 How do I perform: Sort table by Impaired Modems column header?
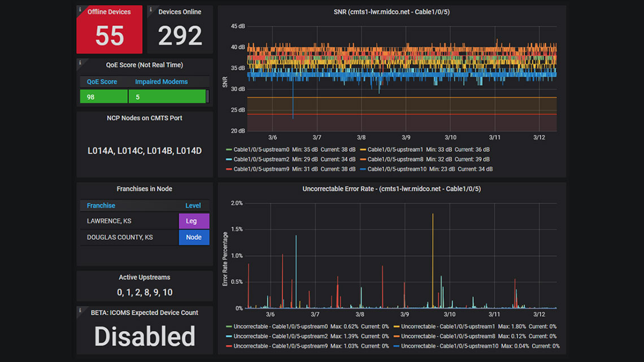tap(161, 81)
